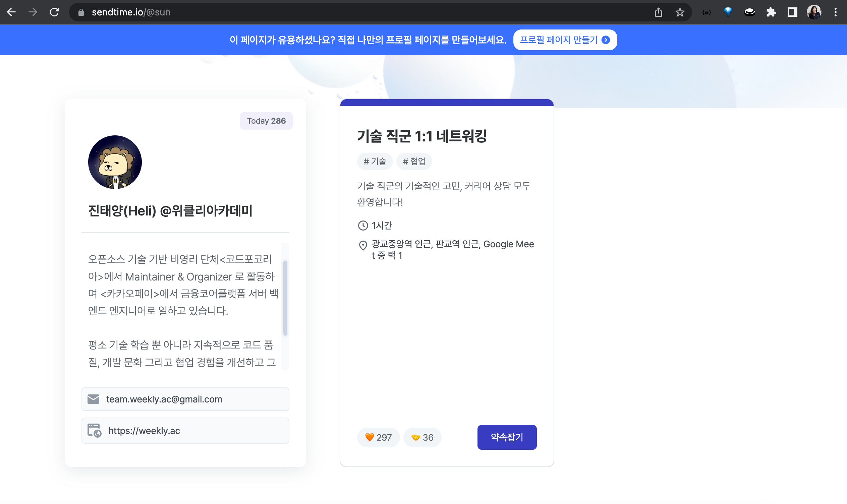Click the browser back arrow
Image resolution: width=847 pixels, height=504 pixels.
tap(11, 12)
